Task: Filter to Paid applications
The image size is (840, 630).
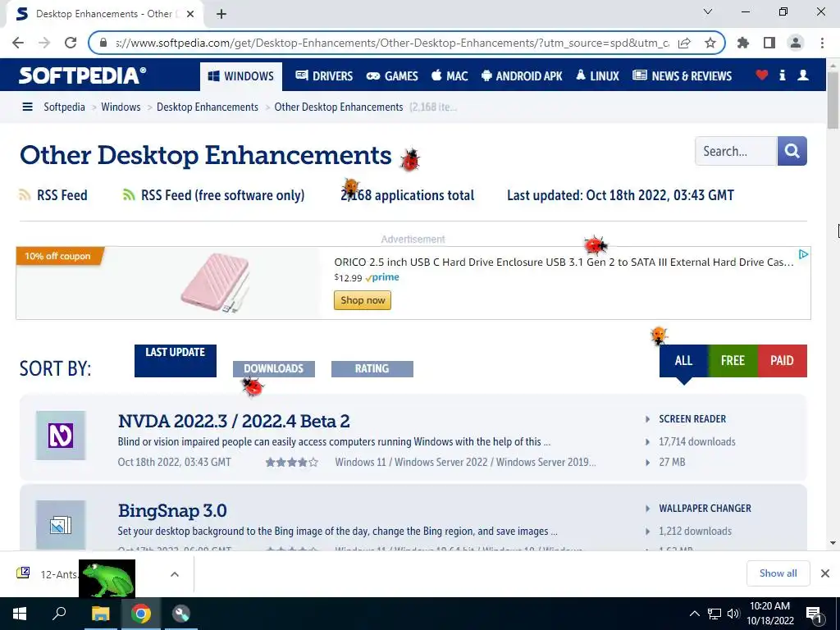Action: (782, 361)
